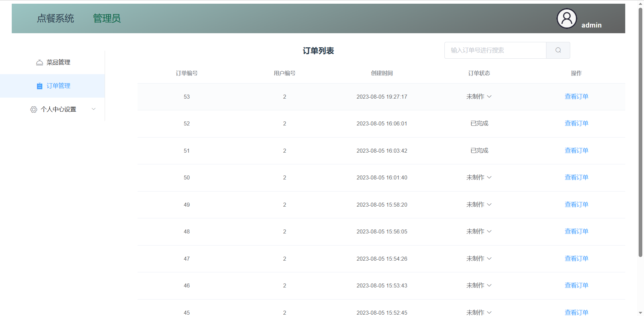
Task: Open status dropdown for order 47
Action: (479, 259)
